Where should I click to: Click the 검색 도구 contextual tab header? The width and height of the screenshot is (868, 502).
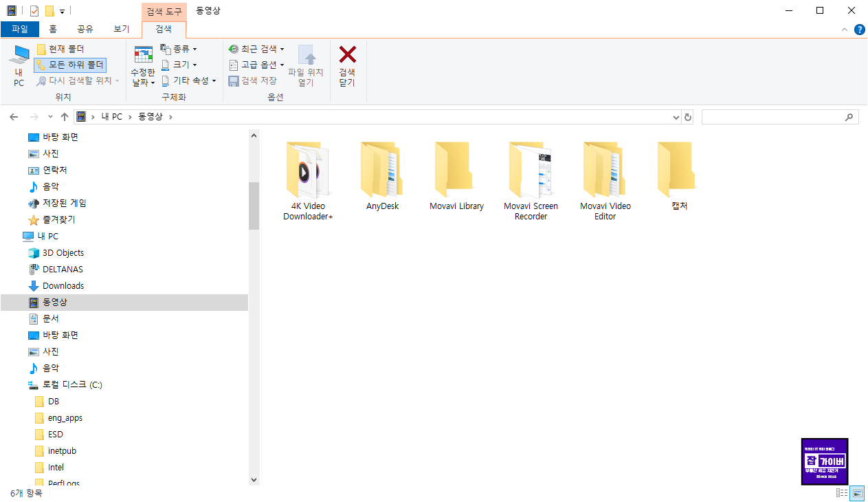click(164, 11)
